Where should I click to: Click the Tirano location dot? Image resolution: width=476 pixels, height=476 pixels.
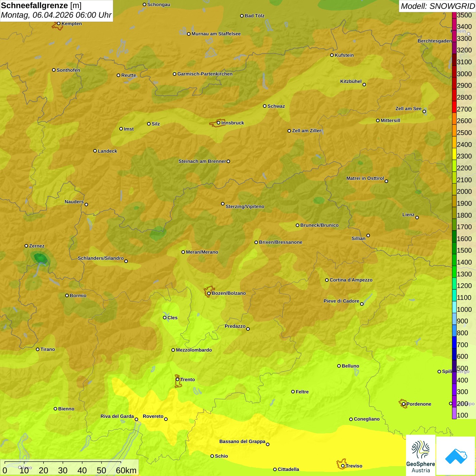pyautogui.click(x=38, y=349)
